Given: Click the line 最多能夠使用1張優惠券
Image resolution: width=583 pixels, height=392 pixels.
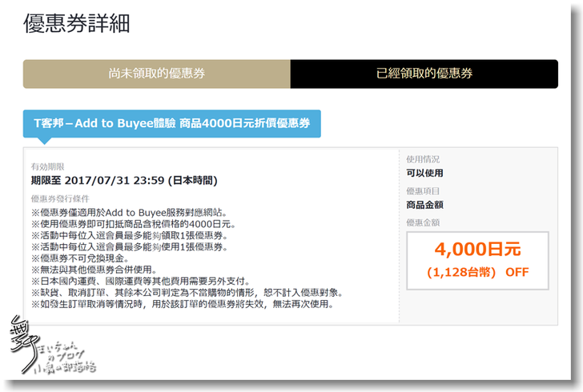Looking at the screenshot, I should pyautogui.click(x=130, y=246).
